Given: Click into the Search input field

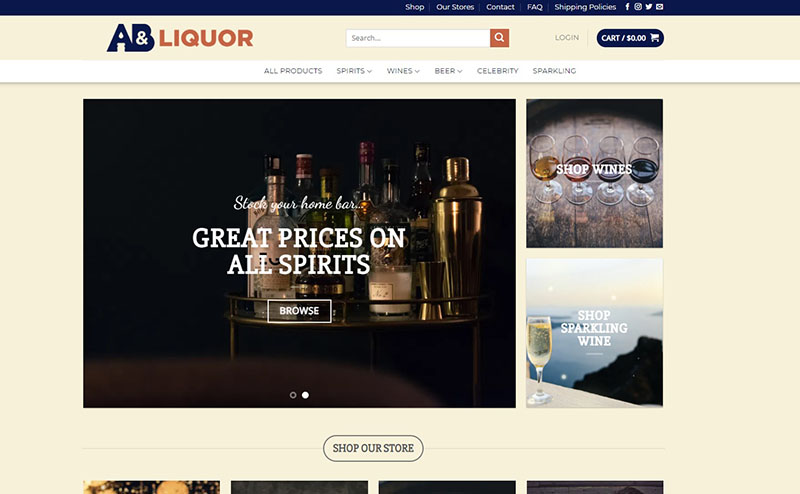Looking at the screenshot, I should pyautogui.click(x=418, y=38).
